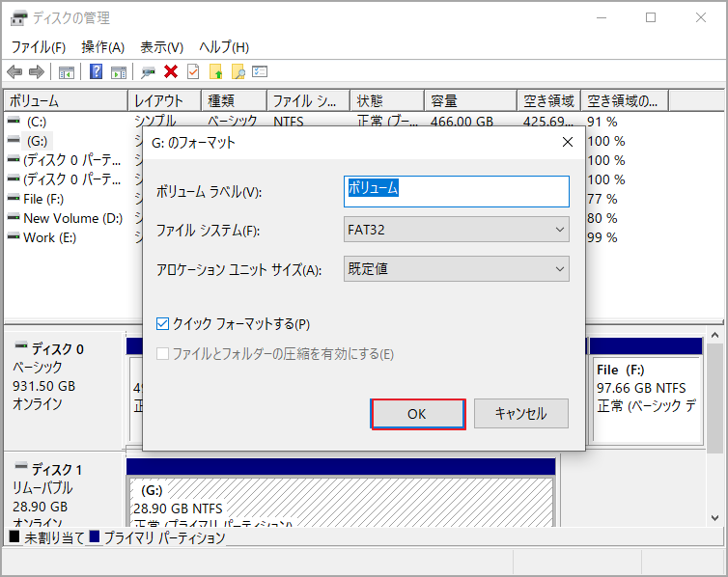Click the blue Help question mark icon
The height and width of the screenshot is (577, 728).
pyautogui.click(x=96, y=71)
